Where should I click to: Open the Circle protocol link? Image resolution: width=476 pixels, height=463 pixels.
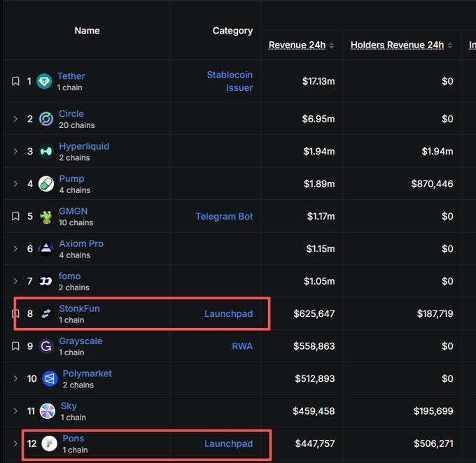[x=71, y=114]
